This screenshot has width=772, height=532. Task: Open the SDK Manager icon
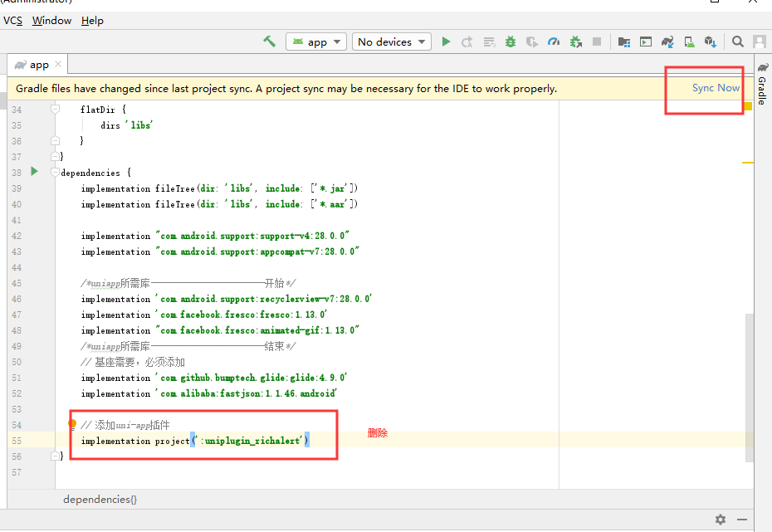pos(711,41)
